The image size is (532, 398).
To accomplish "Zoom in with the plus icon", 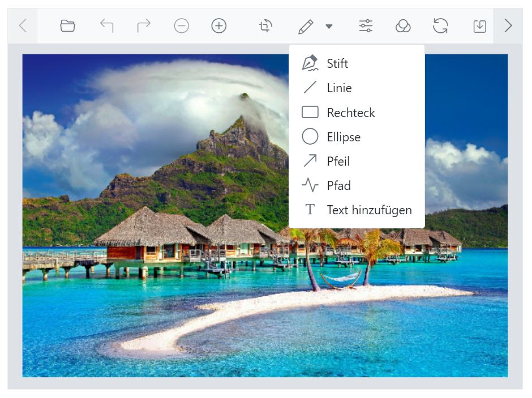I will [x=219, y=26].
